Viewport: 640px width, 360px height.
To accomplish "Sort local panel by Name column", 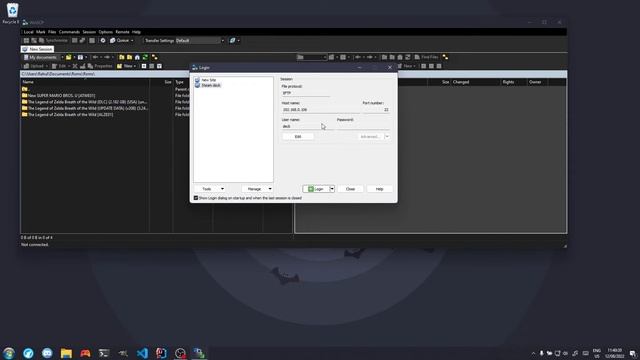I will pyautogui.click(x=85, y=82).
